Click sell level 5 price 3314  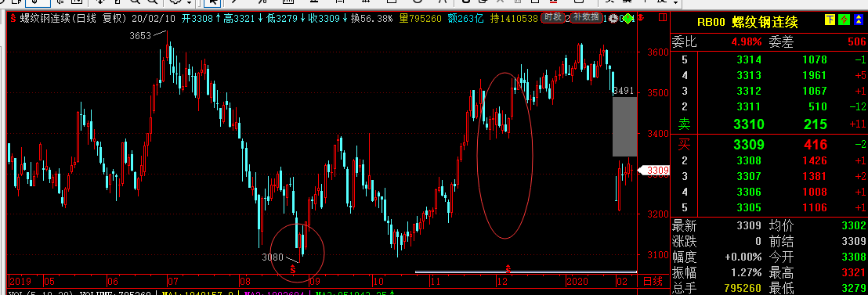click(x=748, y=59)
